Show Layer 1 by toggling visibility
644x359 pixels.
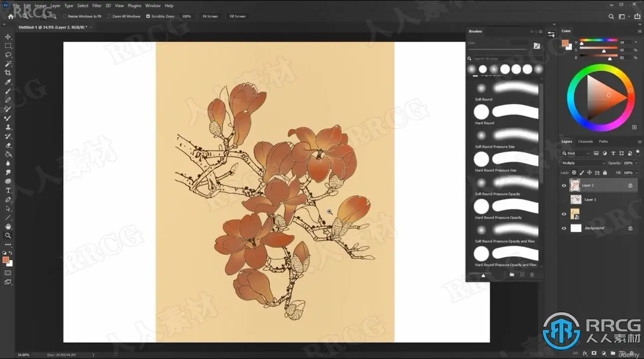(x=564, y=199)
